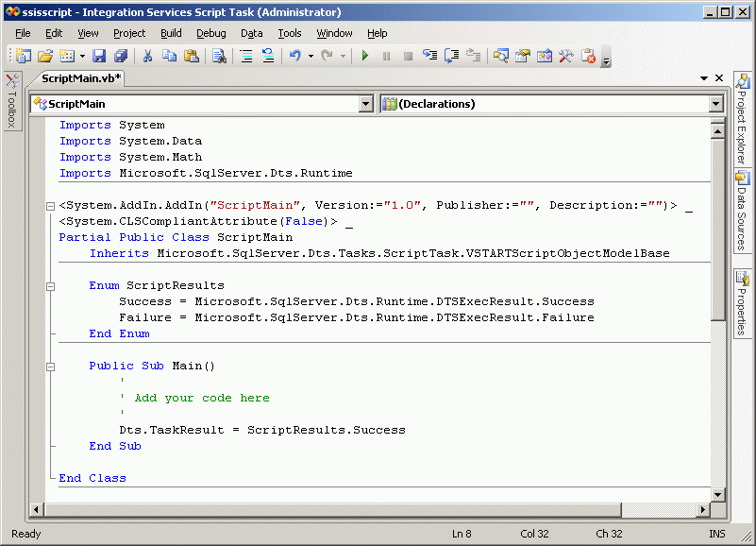Select the Step Into debug icon
This screenshot has width=756, height=546.
tap(429, 56)
